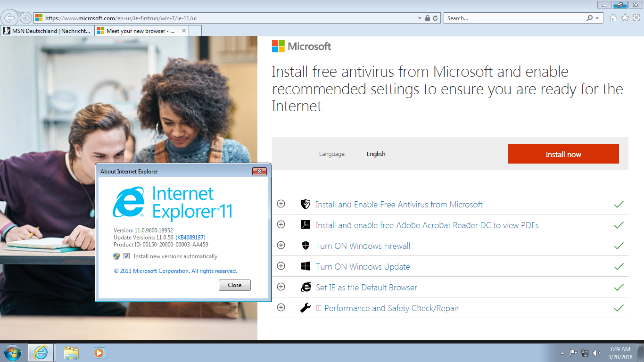The image size is (644, 362).
Task: Toggle checkmark for Free Antivirus row
Action: pos(619,204)
